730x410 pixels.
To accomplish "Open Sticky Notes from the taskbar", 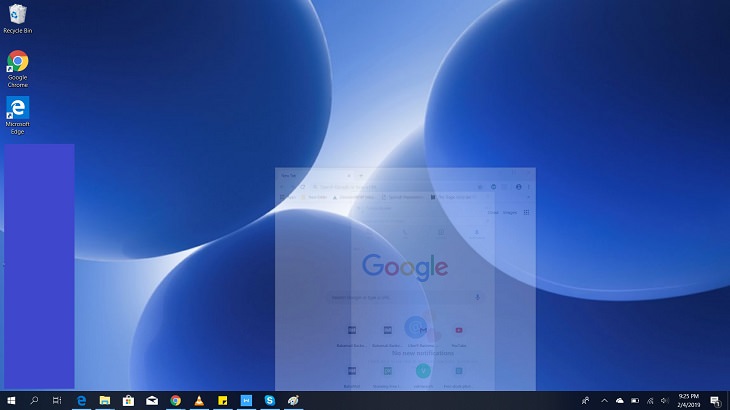I will point(223,400).
